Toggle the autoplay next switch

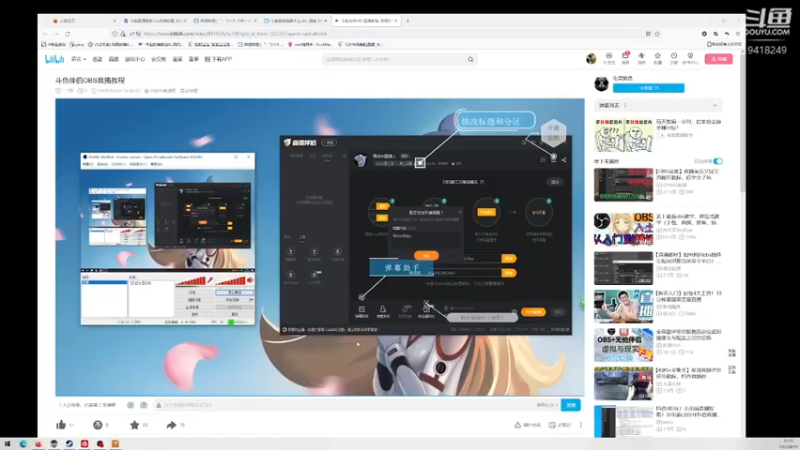(718, 161)
